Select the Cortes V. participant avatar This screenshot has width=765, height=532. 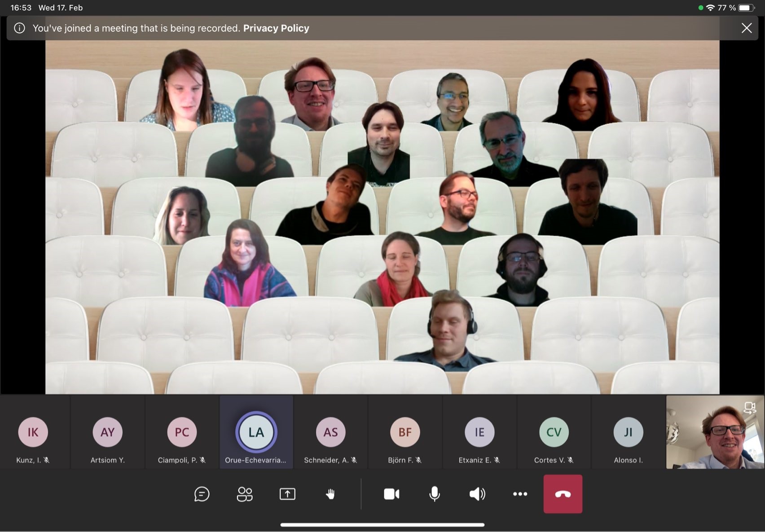(x=554, y=432)
